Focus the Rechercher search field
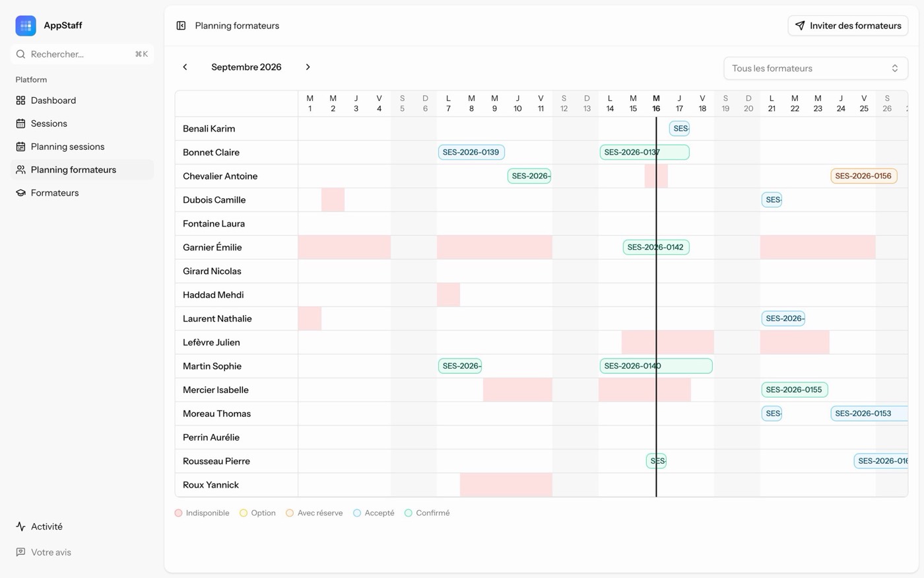Image resolution: width=924 pixels, height=578 pixels. pyautogui.click(x=82, y=54)
